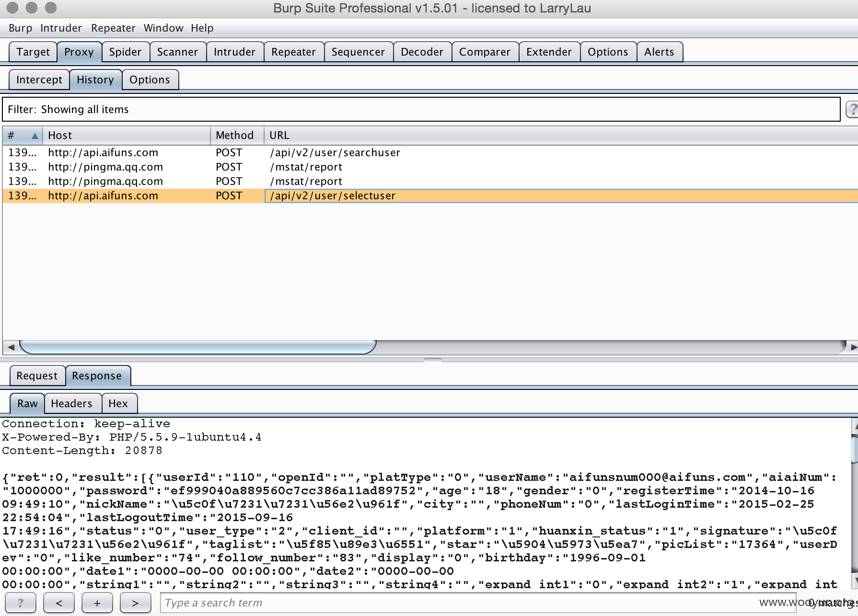Image resolution: width=858 pixels, height=616 pixels.
Task: Open the filter help question-mark icon
Action: (852, 109)
